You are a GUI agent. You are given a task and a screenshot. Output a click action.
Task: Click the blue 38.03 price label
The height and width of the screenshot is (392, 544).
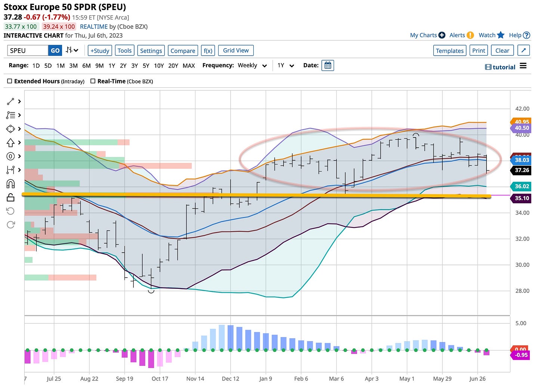click(521, 160)
